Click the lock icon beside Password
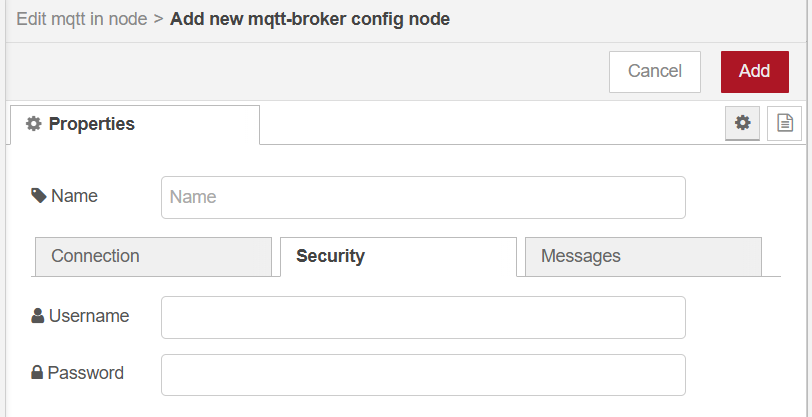 (38, 373)
